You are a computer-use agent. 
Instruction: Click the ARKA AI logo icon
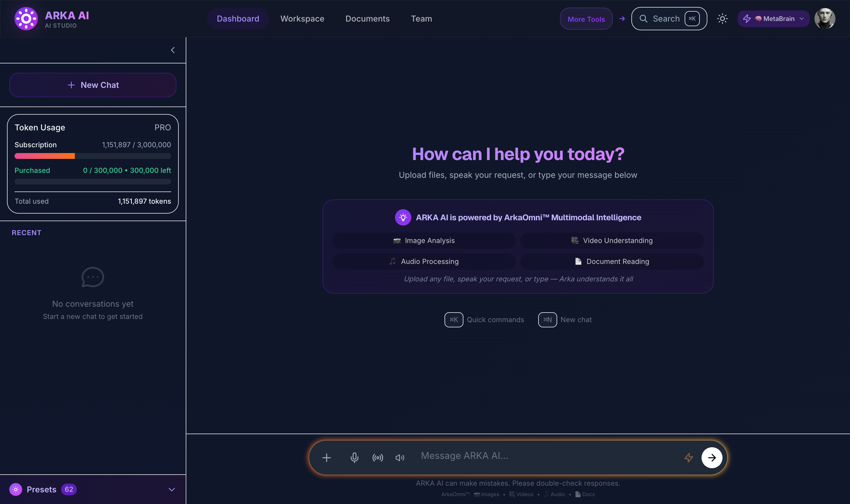pyautogui.click(x=26, y=19)
